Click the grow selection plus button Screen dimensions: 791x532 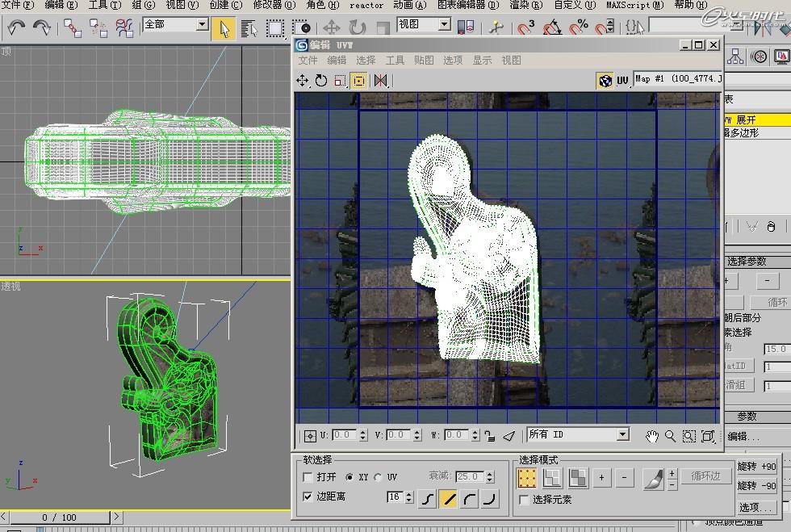tap(601, 477)
